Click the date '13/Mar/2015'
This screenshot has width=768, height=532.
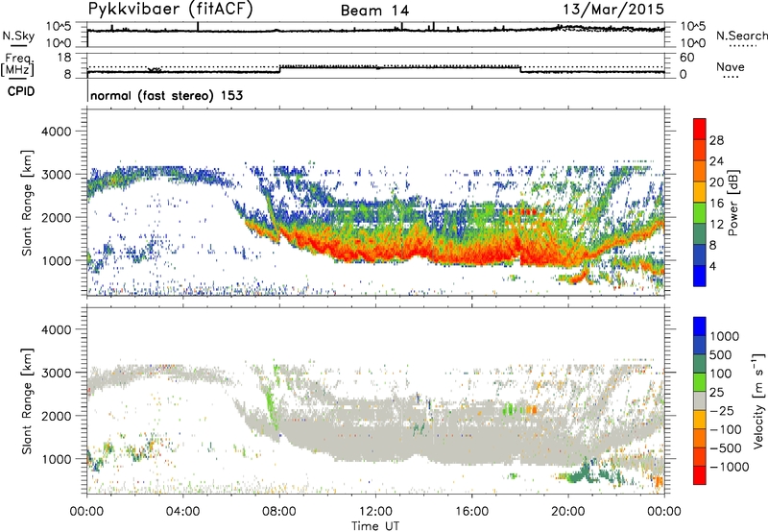click(x=613, y=10)
